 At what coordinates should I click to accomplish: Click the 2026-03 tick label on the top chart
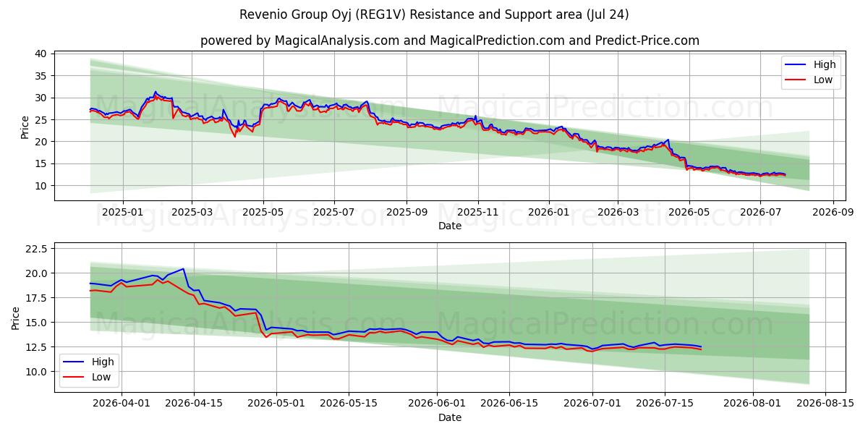(x=618, y=213)
